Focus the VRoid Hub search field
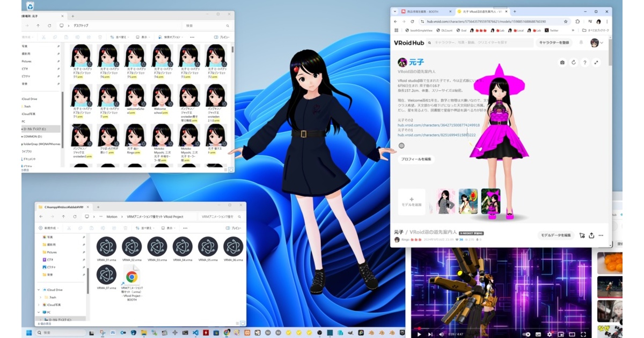Viewport: 644px width, 338px height. (480, 42)
